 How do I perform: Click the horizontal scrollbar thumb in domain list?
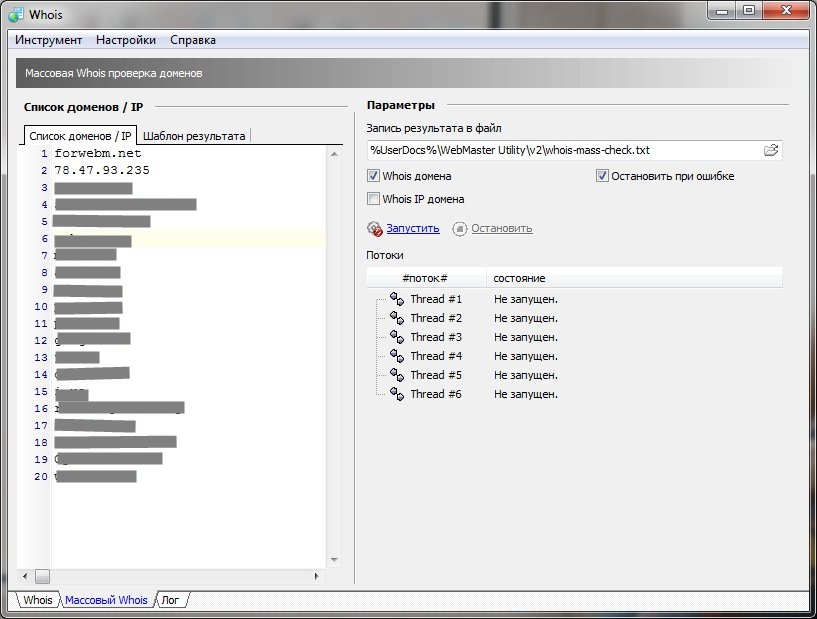click(x=42, y=577)
